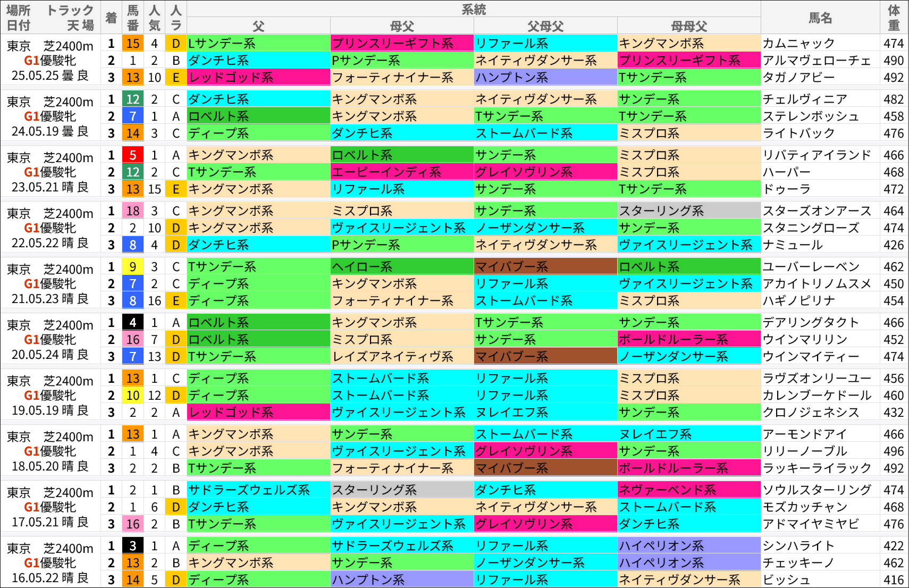
Task: Click the 母父 column header
Action: pos(402,26)
